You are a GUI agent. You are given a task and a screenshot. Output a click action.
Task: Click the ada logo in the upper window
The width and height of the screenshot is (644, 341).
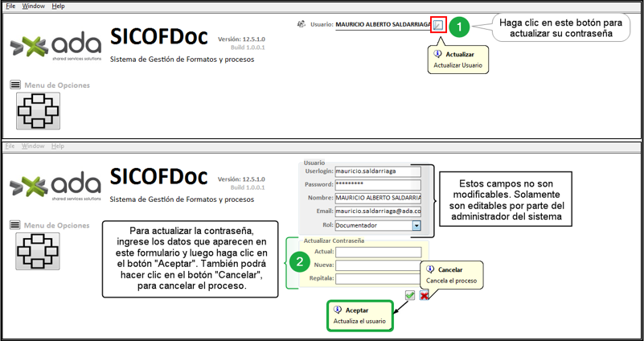55,47
